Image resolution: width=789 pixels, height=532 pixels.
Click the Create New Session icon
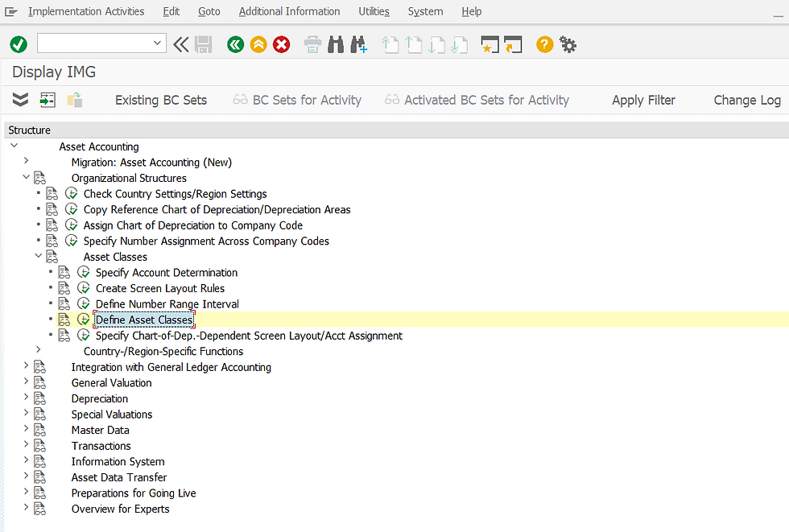[490, 45]
